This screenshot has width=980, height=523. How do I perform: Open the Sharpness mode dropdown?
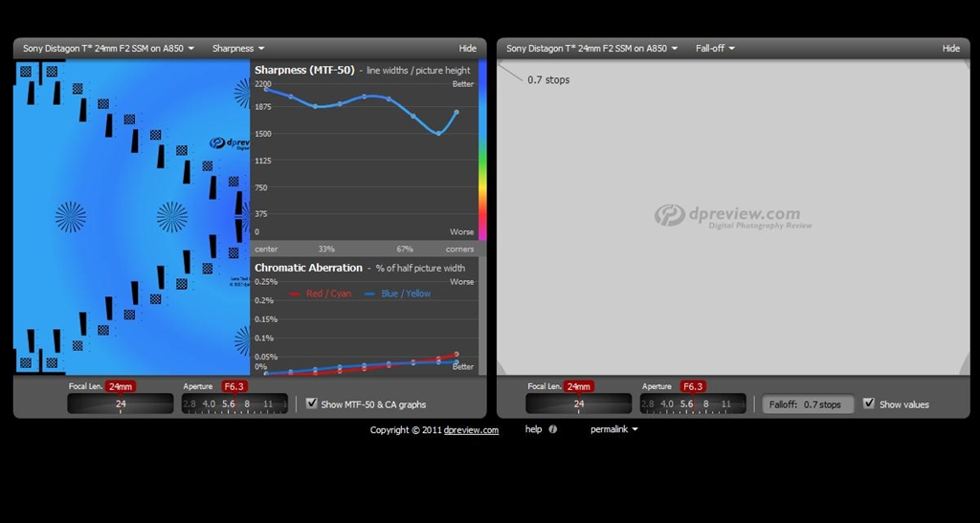pos(238,48)
